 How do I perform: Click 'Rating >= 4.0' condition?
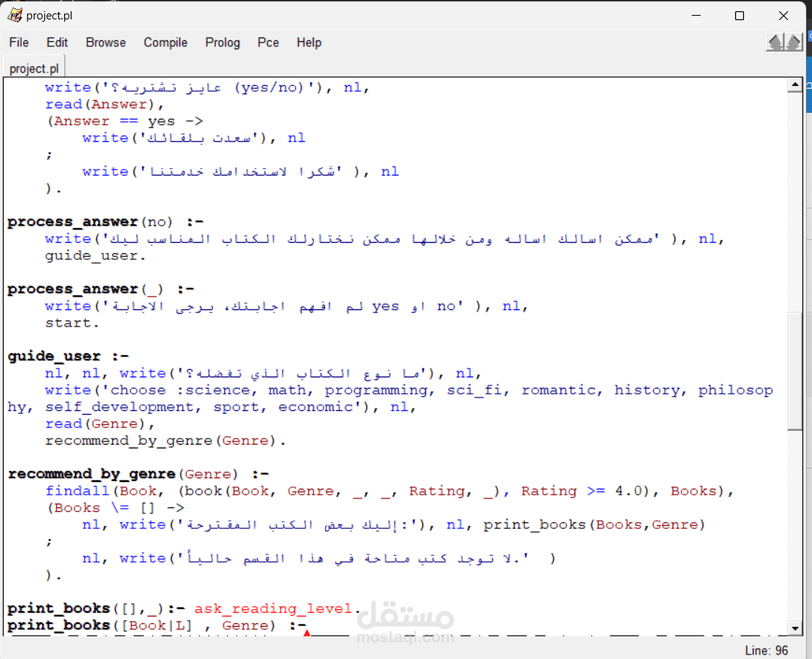click(582, 491)
